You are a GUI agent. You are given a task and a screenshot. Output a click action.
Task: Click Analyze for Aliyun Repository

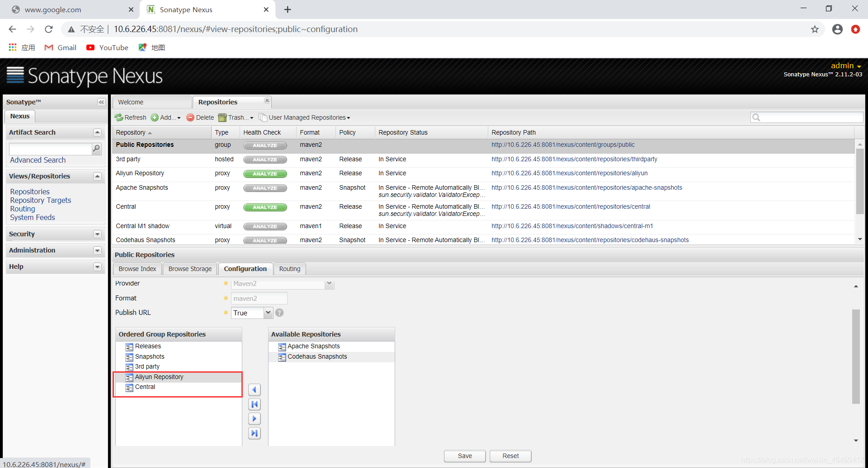pyautogui.click(x=265, y=174)
